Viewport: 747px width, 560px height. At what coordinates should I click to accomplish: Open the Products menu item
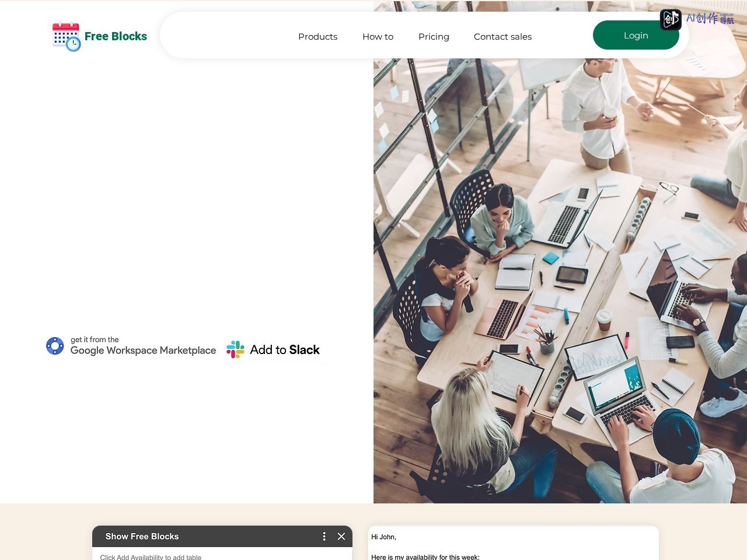(317, 36)
